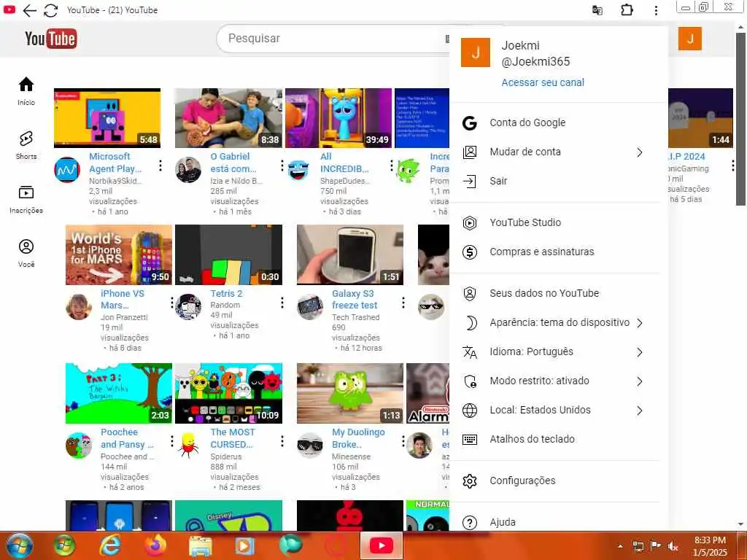Open Izia e Nildo channel avatar
Image resolution: width=747 pixels, height=560 pixels.
tap(188, 170)
